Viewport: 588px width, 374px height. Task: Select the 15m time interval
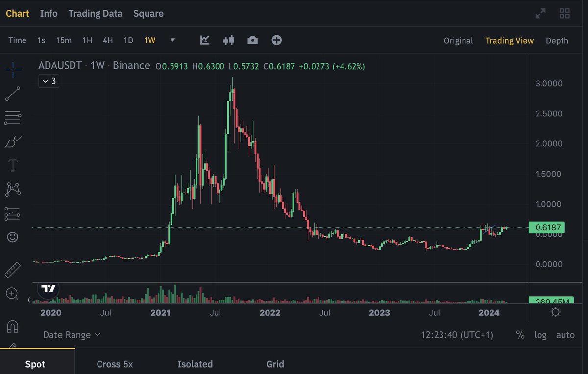click(63, 40)
